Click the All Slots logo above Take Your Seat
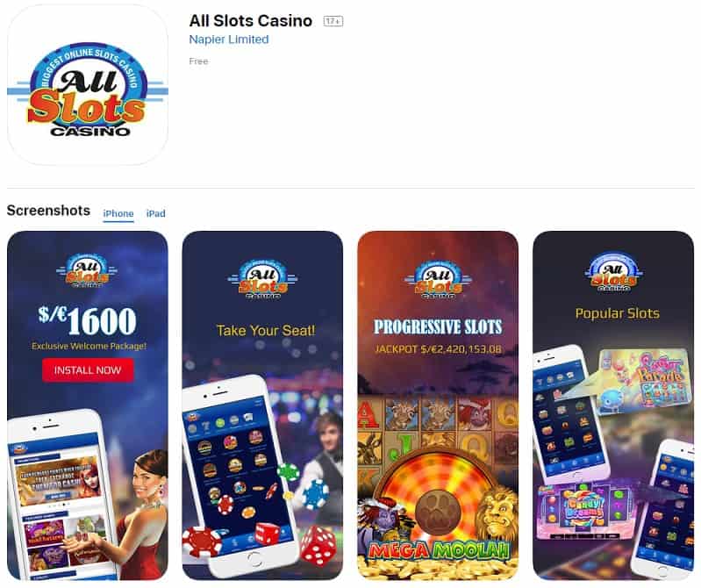The image size is (701, 588). [x=262, y=280]
